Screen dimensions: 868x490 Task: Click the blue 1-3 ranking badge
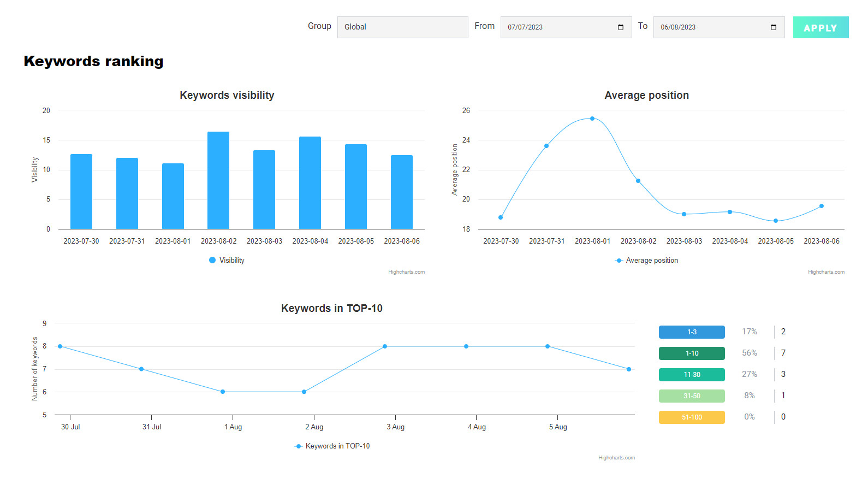click(692, 332)
